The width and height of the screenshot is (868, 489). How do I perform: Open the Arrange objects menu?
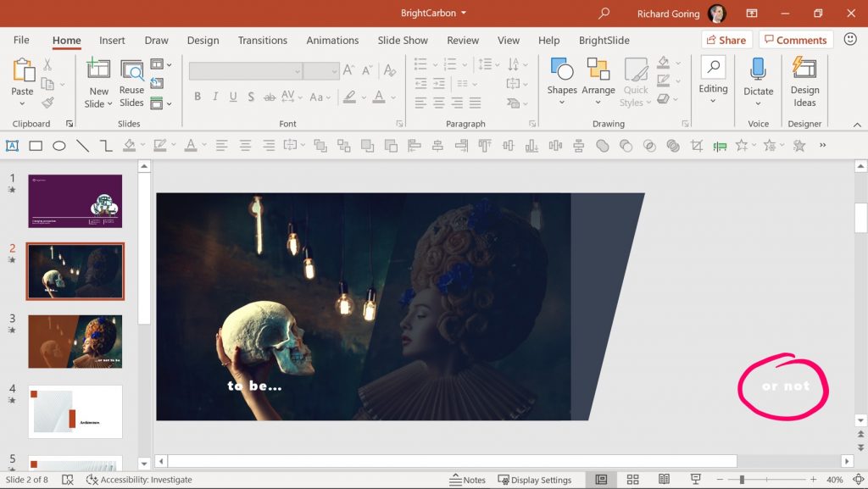598,81
